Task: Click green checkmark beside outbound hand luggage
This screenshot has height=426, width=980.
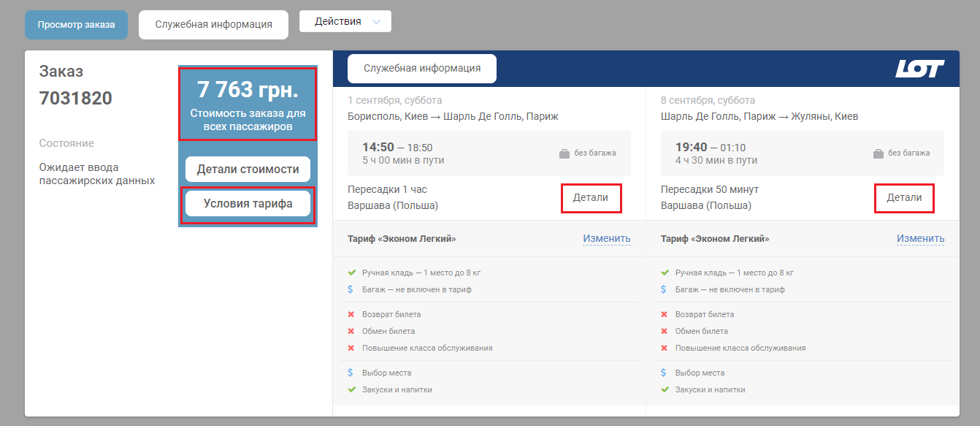Action: click(352, 273)
